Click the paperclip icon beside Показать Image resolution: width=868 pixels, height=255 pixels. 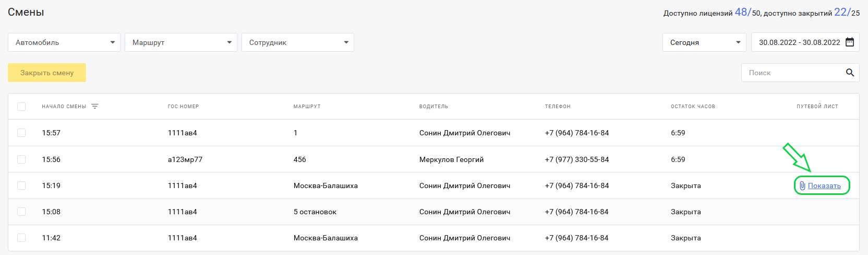(802, 186)
